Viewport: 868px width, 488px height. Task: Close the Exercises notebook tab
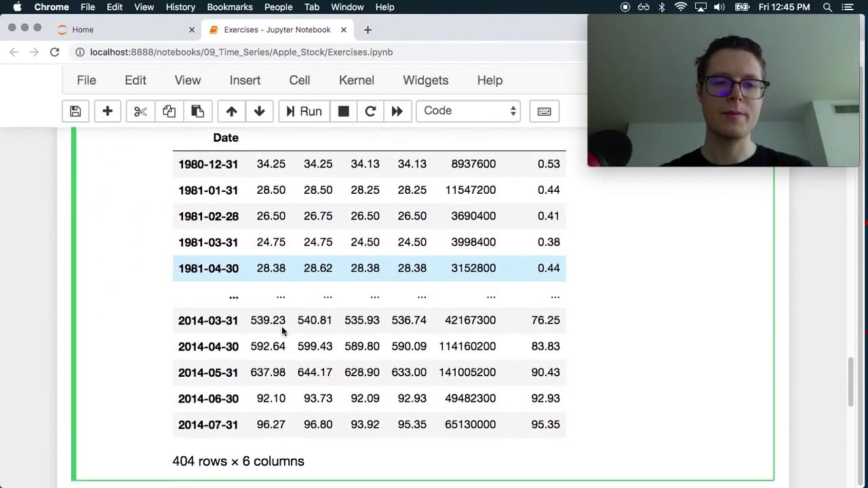(343, 30)
